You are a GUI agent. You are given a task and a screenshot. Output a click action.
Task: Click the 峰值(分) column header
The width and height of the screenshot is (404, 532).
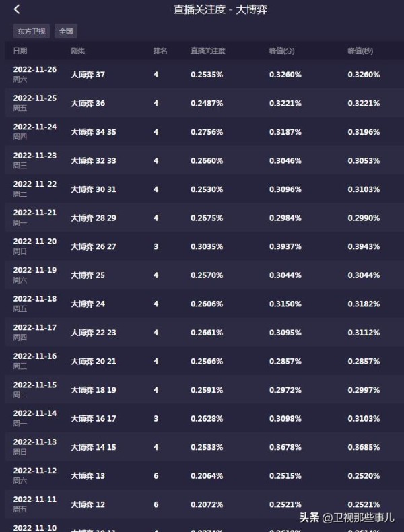pyautogui.click(x=281, y=51)
